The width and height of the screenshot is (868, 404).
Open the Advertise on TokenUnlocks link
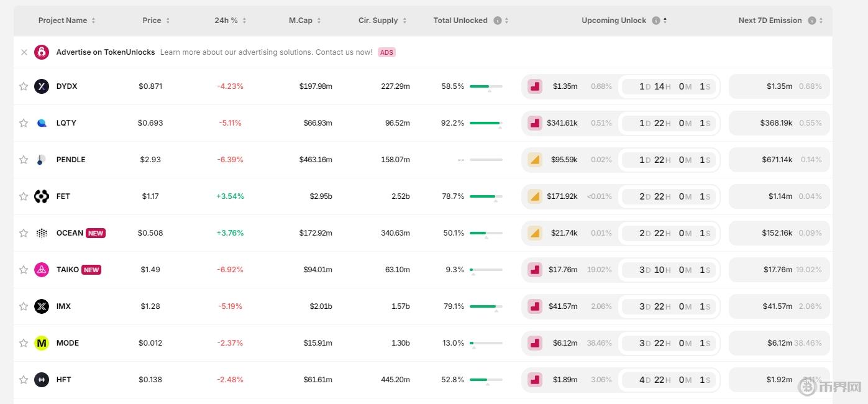pos(105,52)
